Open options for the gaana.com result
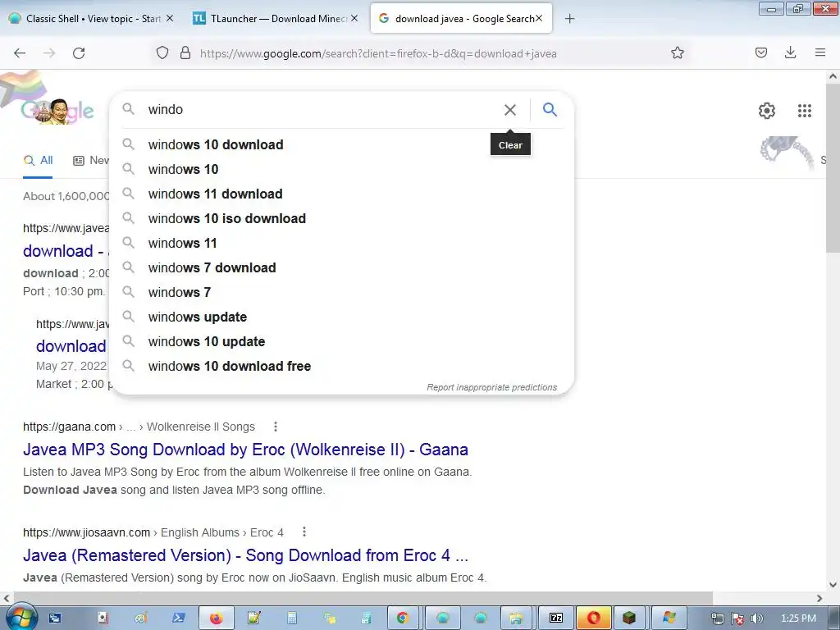840x630 pixels. pos(276,427)
